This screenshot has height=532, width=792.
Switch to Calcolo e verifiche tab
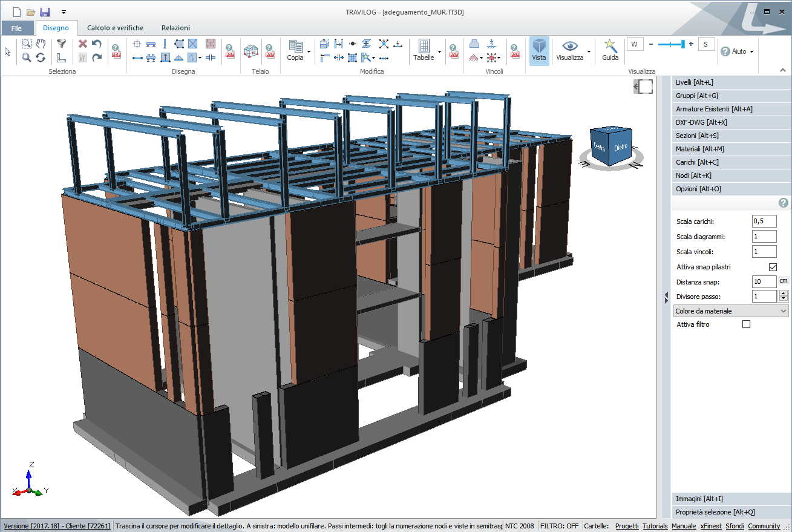click(115, 28)
